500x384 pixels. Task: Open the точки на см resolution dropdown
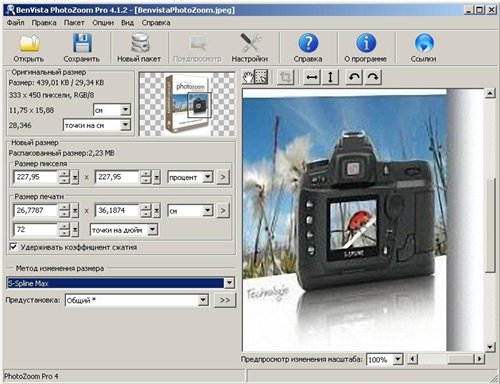tap(125, 125)
